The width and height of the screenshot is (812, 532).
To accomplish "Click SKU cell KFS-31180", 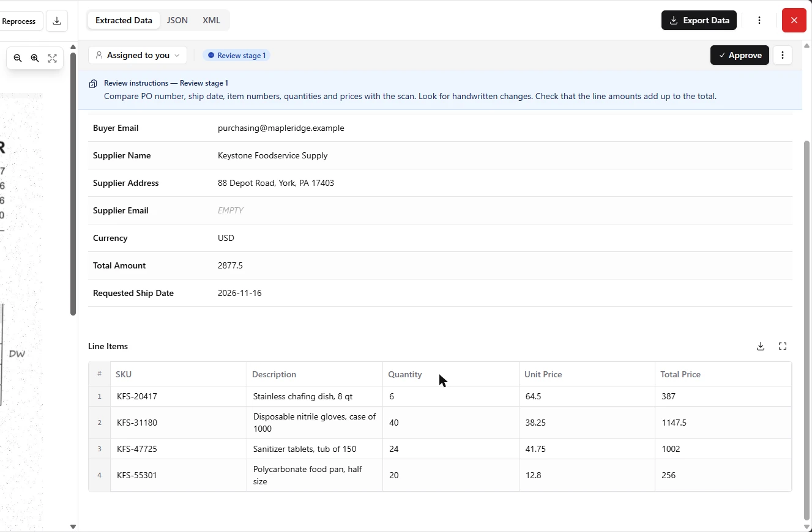I will 179,423.
